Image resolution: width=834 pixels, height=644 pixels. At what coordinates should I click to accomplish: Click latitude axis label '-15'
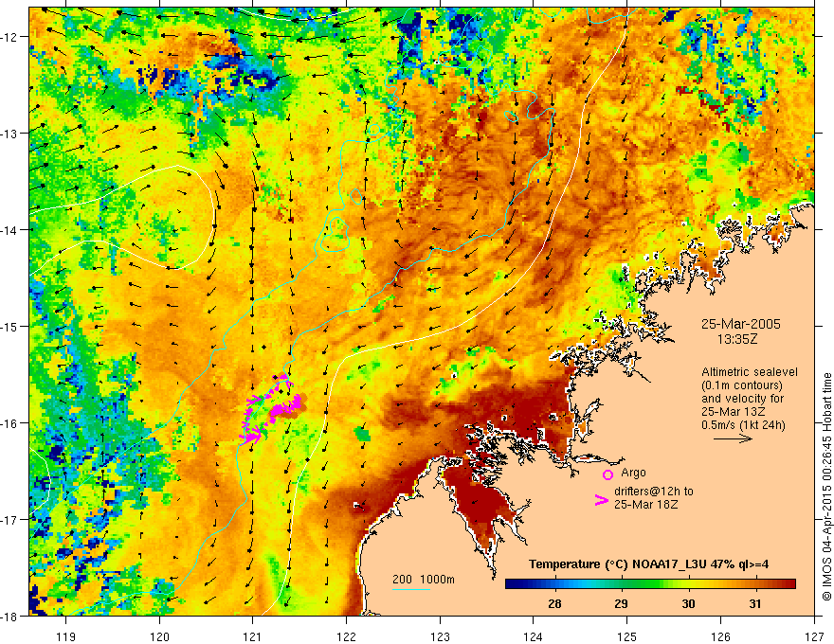click(9, 326)
